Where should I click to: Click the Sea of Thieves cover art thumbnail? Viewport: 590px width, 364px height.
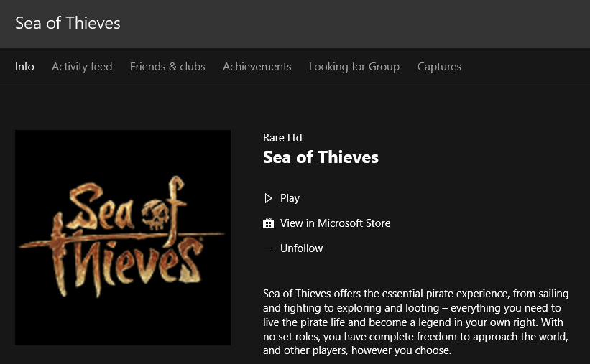coord(123,238)
